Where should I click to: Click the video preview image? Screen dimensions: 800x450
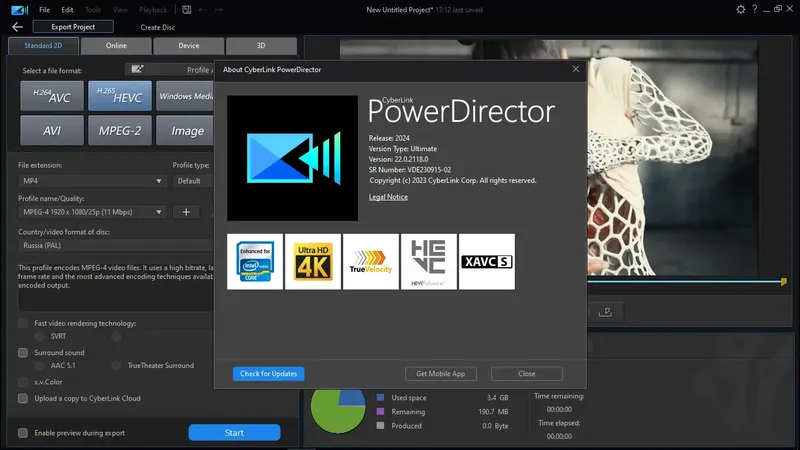pos(672,157)
